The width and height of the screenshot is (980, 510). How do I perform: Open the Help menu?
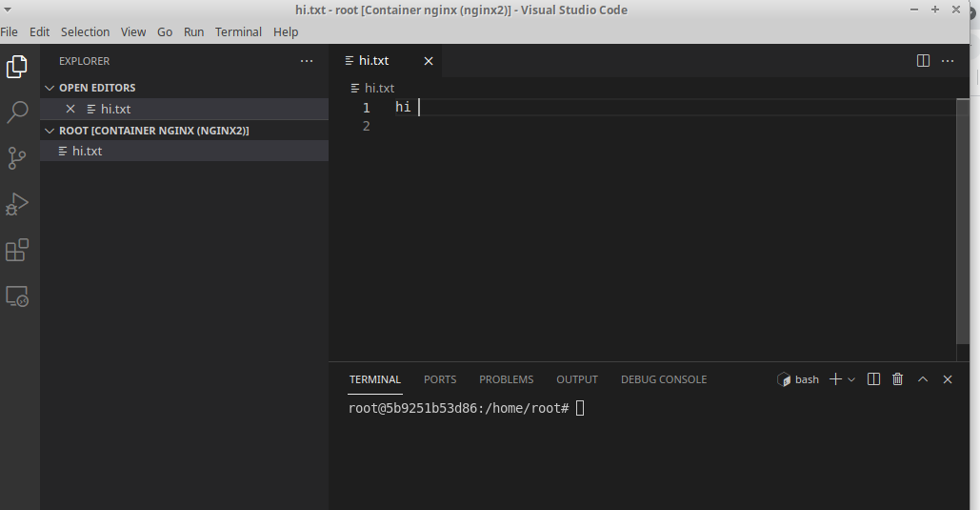286,31
